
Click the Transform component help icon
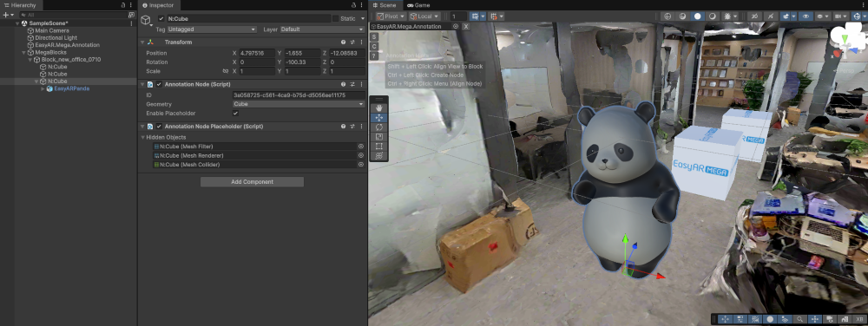pos(343,42)
